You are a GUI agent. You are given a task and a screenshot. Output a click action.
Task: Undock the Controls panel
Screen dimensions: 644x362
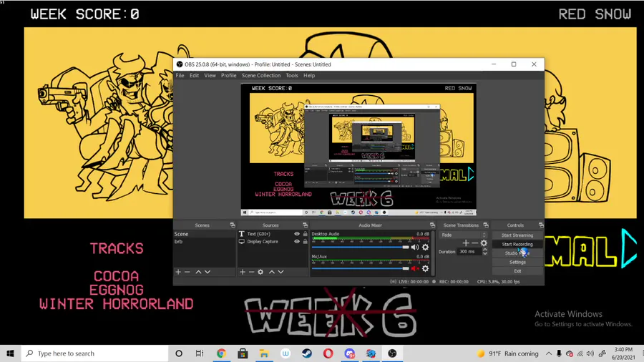click(x=541, y=225)
